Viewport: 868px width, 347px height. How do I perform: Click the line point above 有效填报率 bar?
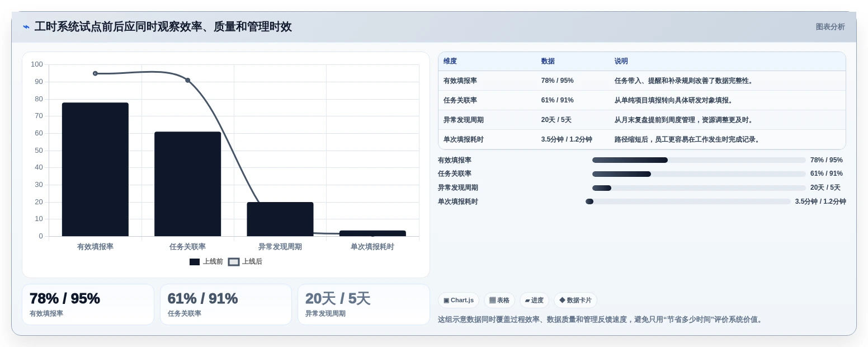95,73
